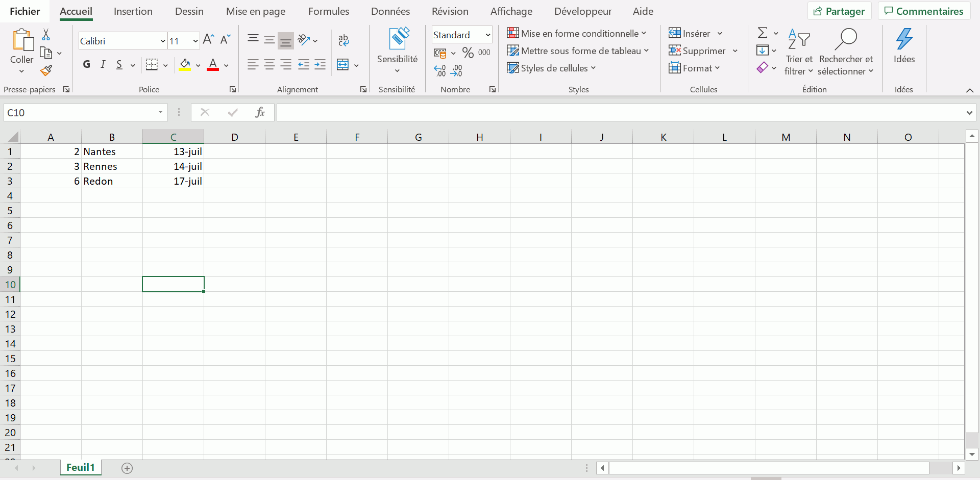Toggle center horizontal alignment
The height and width of the screenshot is (480, 980).
(x=269, y=65)
